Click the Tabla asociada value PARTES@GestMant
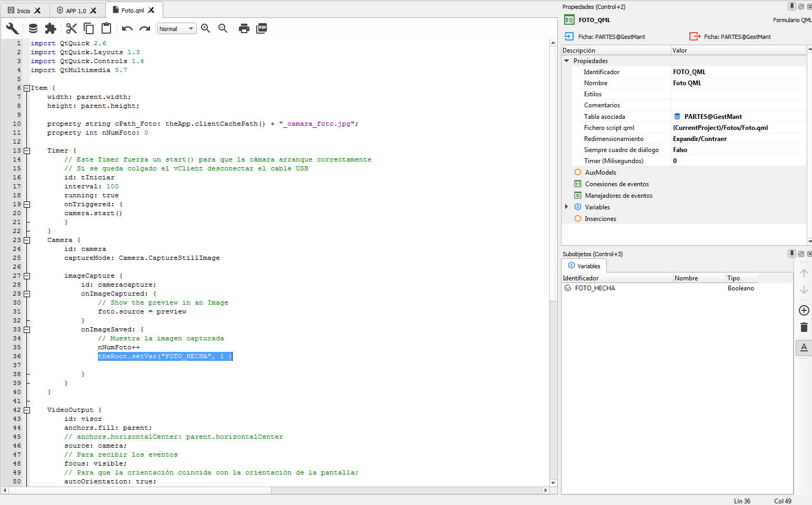 [739, 117]
